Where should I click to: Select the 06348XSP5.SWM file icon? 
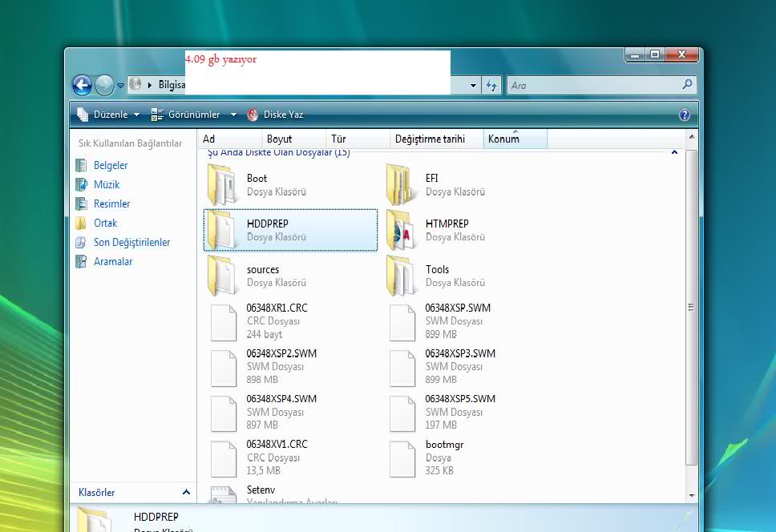[402, 413]
